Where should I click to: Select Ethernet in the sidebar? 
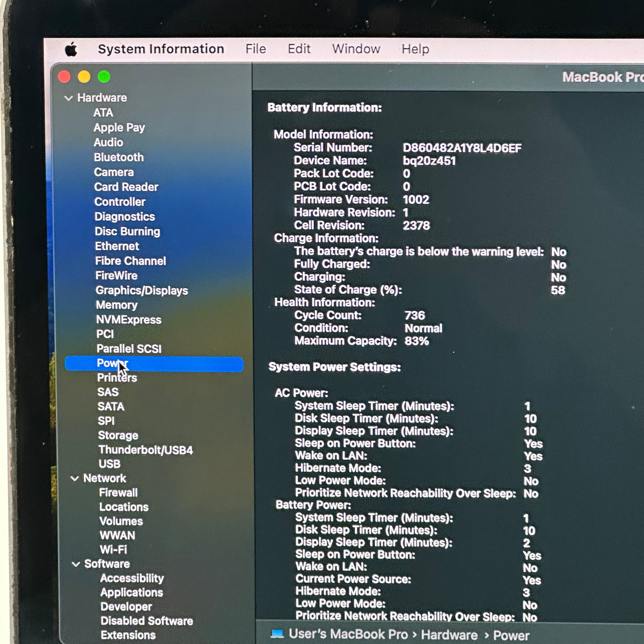point(117,246)
